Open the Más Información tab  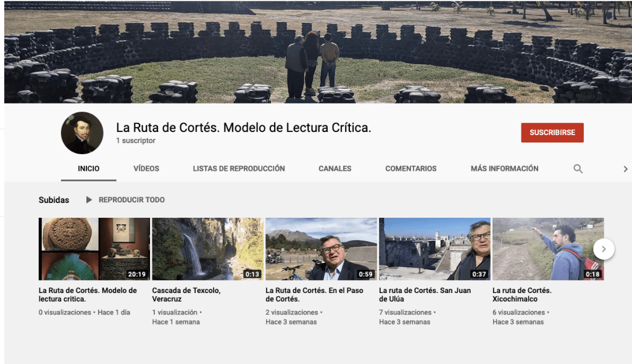coord(504,168)
